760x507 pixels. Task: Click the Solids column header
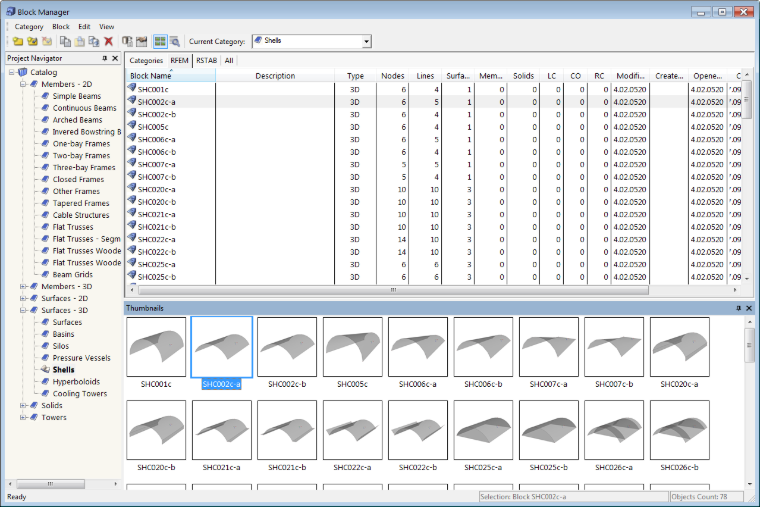(x=523, y=76)
